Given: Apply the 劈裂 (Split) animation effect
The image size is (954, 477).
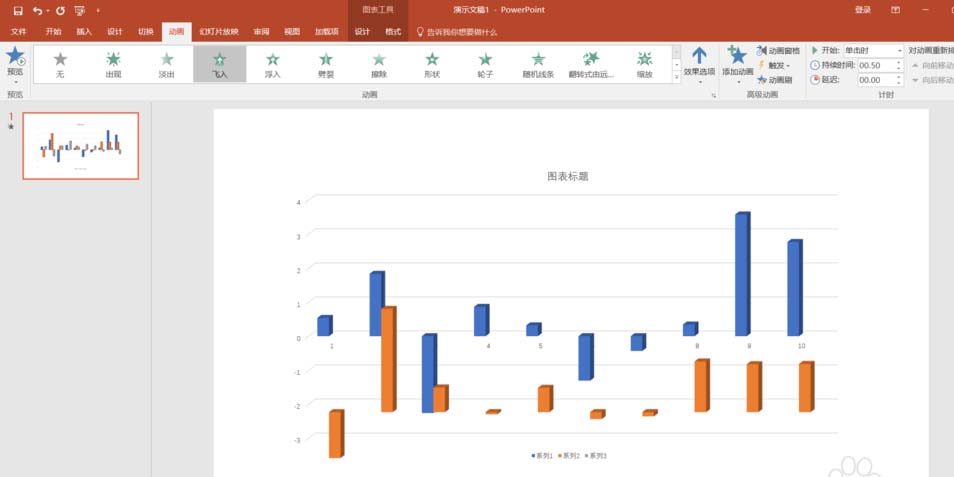Looking at the screenshot, I should click(326, 64).
